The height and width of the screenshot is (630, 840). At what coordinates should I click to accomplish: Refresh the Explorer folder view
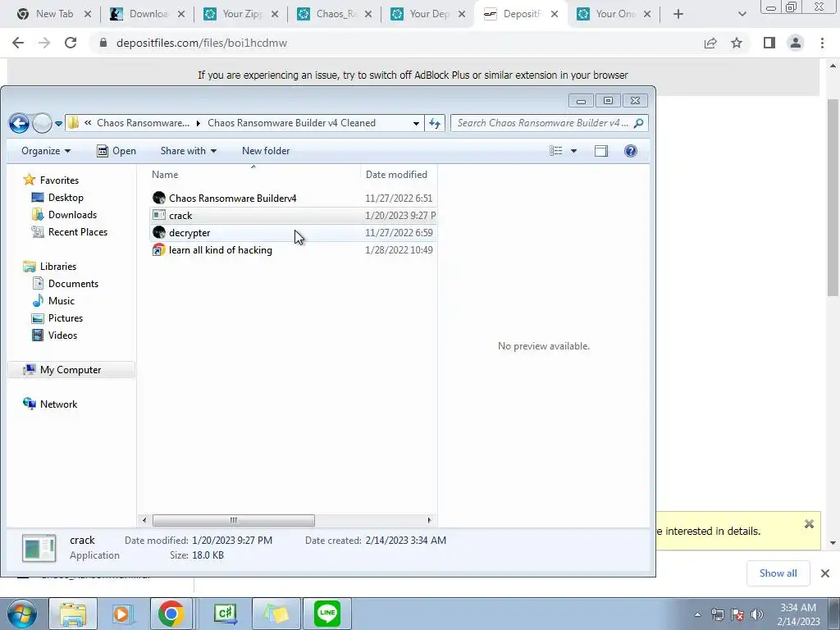point(435,123)
